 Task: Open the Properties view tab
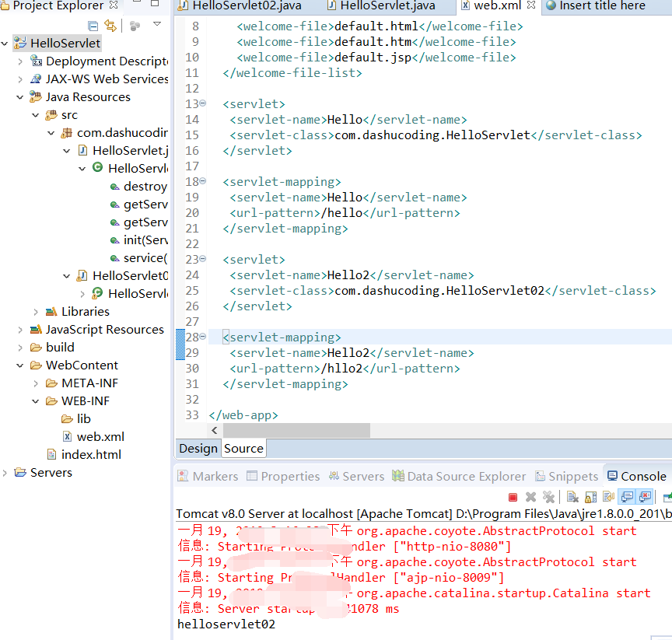283,477
